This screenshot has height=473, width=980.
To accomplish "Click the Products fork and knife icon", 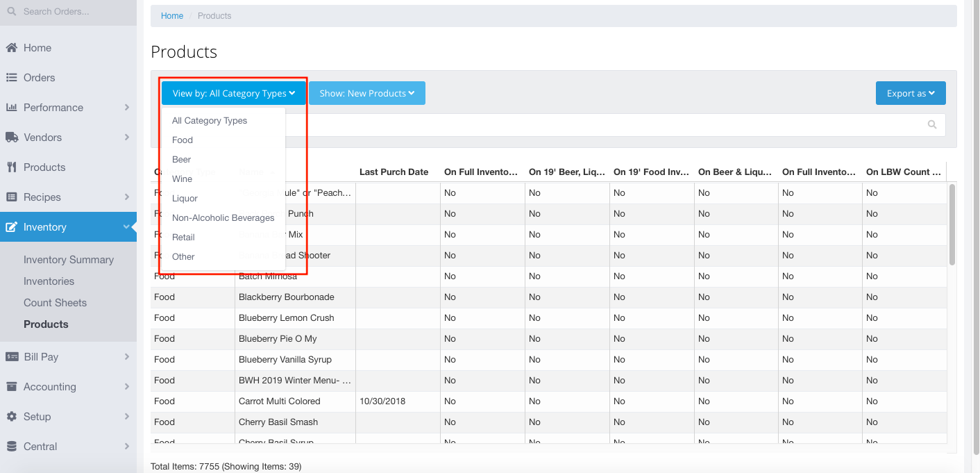I will point(12,167).
